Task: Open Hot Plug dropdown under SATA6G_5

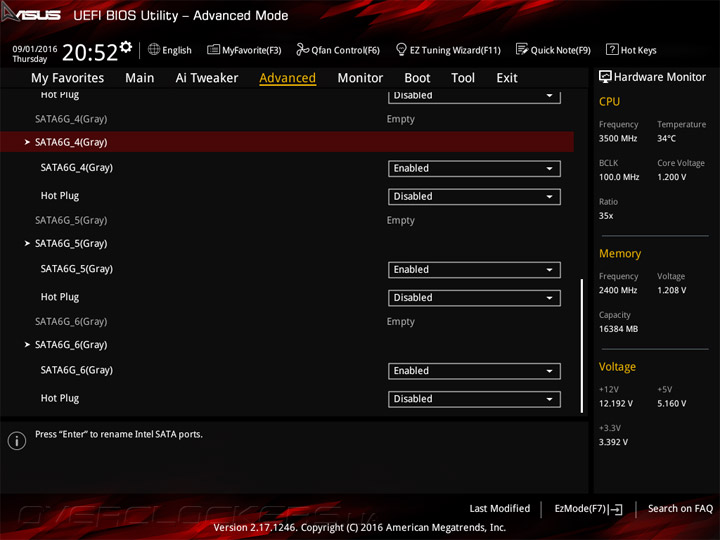Action: [x=474, y=298]
